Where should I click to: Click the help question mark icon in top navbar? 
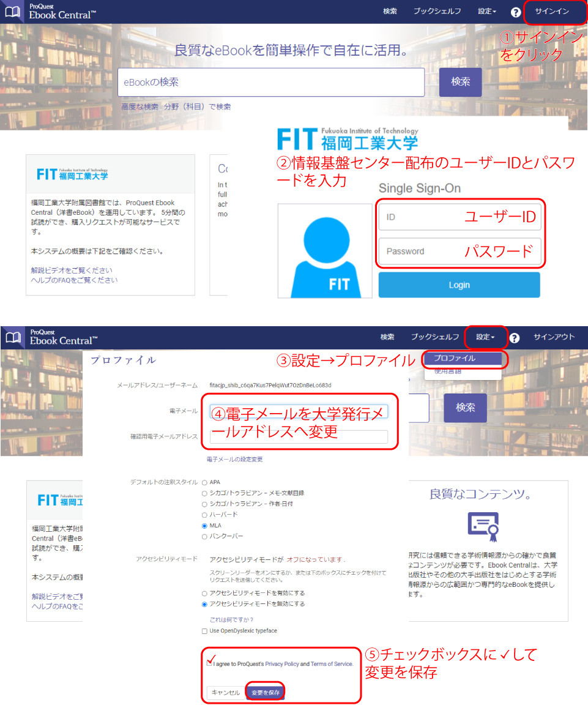tap(516, 12)
